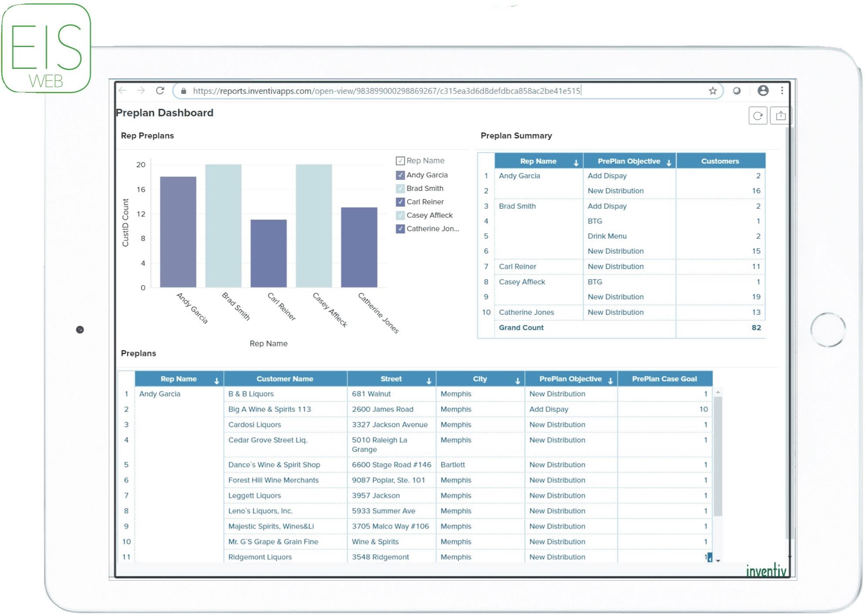This screenshot has height=616, width=866.
Task: Click the dashboard share/export icon
Action: [781, 116]
